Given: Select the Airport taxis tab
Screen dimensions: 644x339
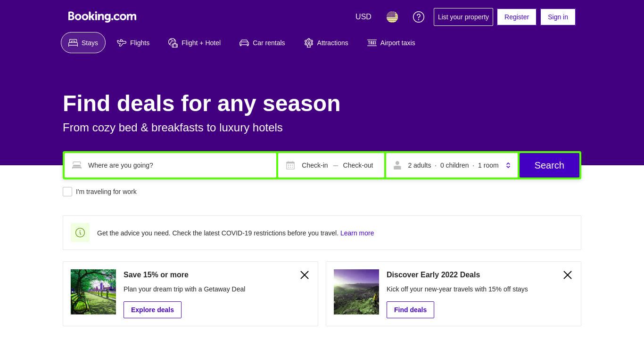Looking at the screenshot, I should [391, 43].
